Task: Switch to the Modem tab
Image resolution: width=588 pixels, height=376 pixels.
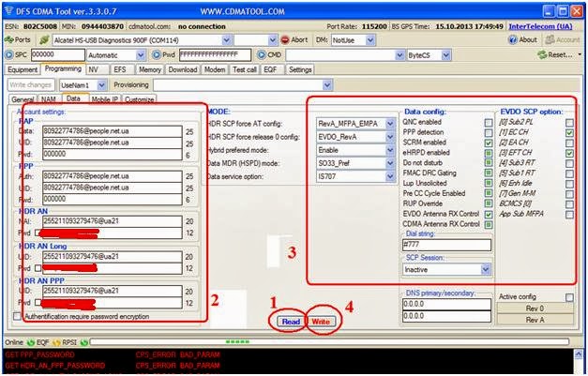Action: [x=215, y=69]
